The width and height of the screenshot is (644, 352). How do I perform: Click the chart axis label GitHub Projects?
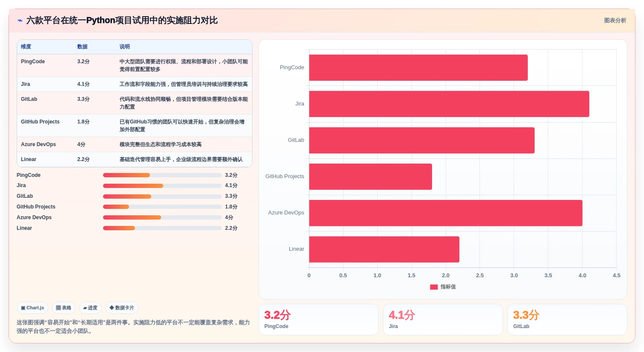coord(285,176)
